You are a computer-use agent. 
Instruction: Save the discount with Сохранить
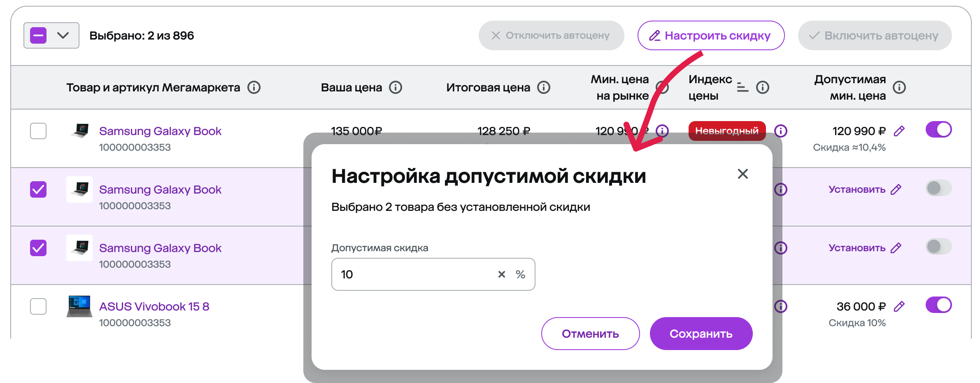(701, 334)
